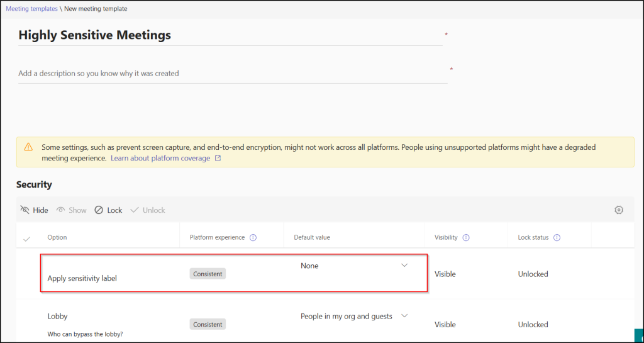
Task: Click the Visibility column header
Action: (x=446, y=237)
